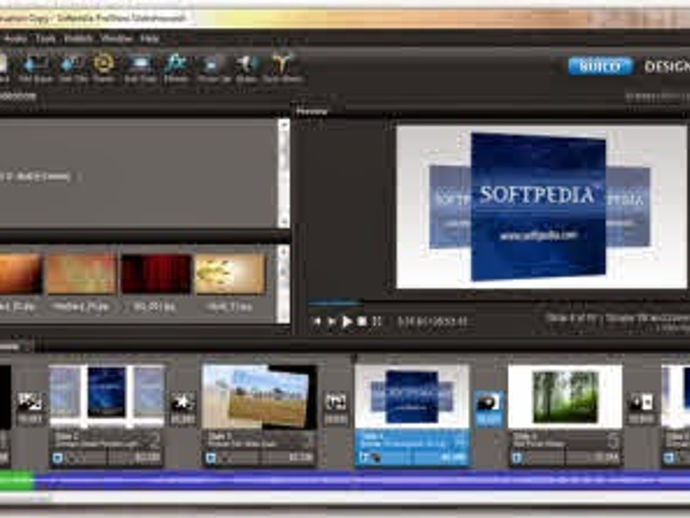Select the Slide 2 thumbnail in the slide list

[107, 395]
